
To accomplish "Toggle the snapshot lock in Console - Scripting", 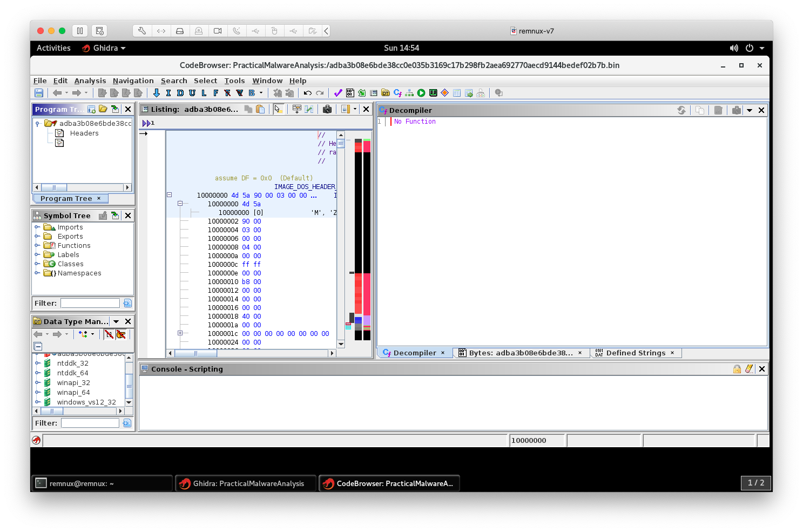I will (x=737, y=368).
